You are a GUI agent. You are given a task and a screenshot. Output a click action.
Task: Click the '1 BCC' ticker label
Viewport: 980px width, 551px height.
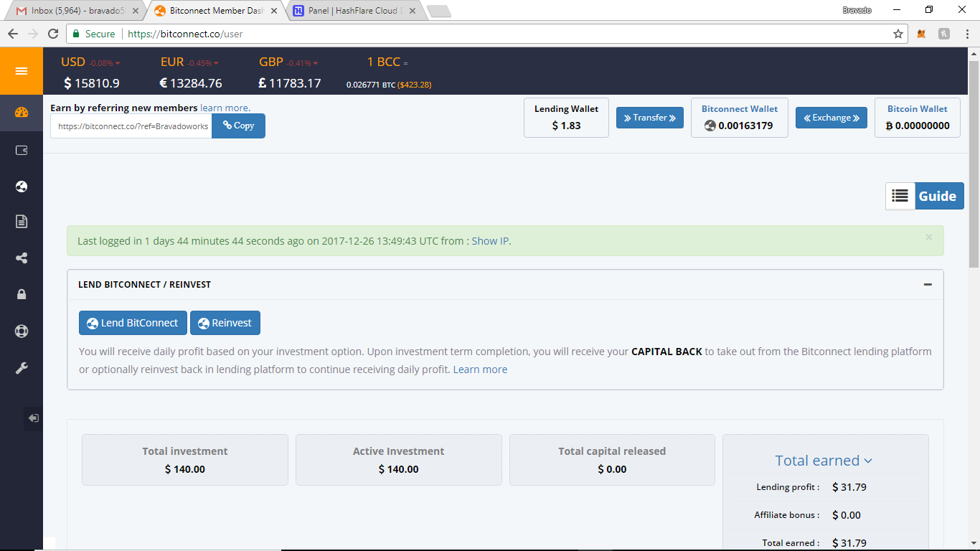pyautogui.click(x=384, y=62)
